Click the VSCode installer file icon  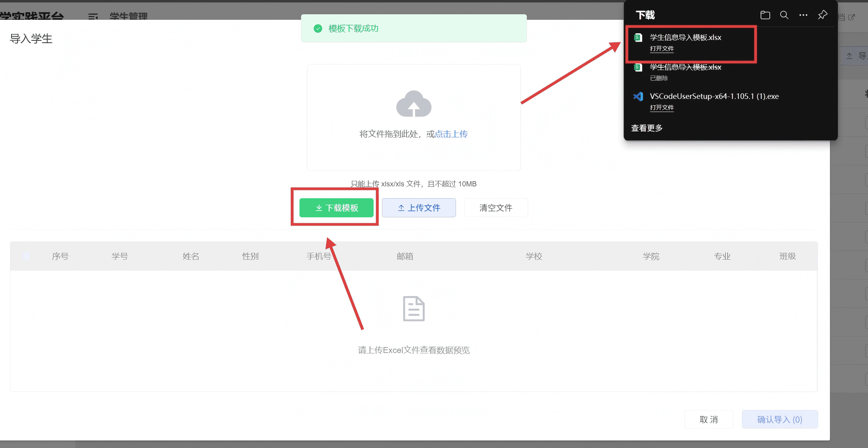[638, 97]
